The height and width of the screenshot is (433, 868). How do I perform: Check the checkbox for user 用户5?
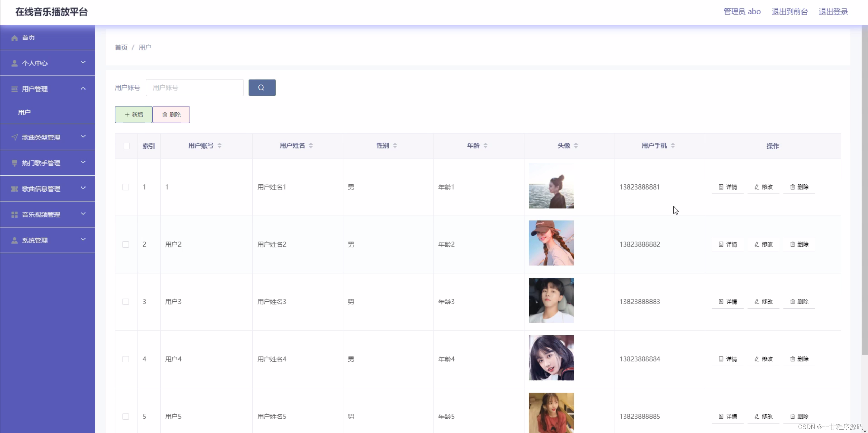(x=126, y=416)
